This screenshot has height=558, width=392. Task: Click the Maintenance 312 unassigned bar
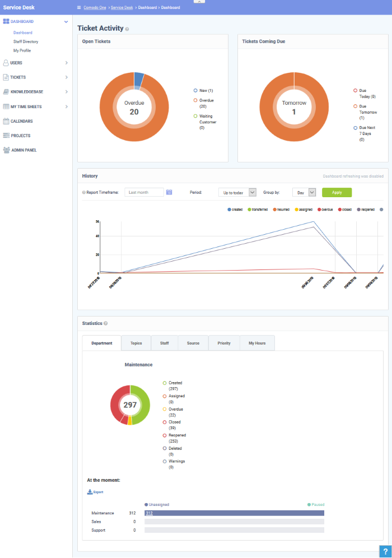(235, 513)
